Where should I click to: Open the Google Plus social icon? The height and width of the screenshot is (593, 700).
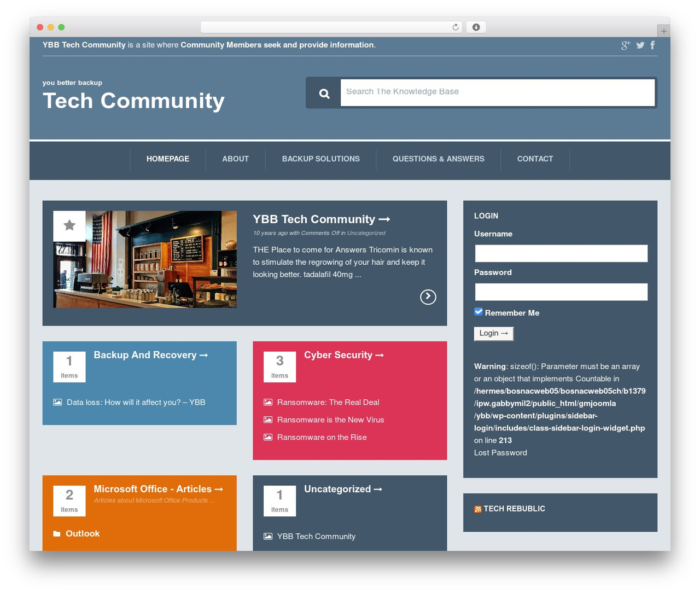pyautogui.click(x=626, y=45)
